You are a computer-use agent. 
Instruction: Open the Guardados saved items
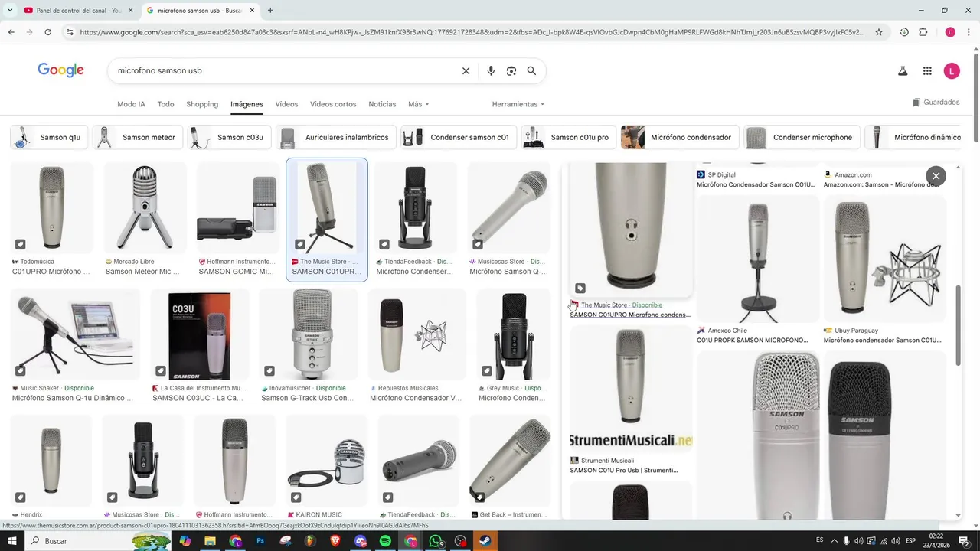point(936,103)
